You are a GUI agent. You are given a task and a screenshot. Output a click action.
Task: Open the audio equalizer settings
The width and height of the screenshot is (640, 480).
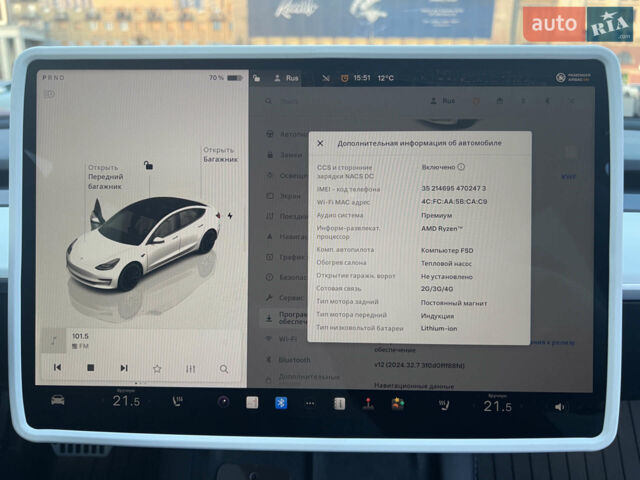[x=190, y=369]
